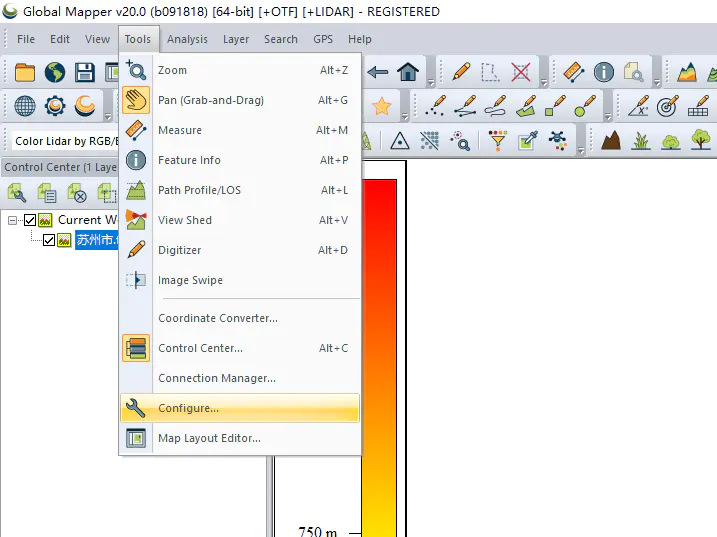717x537 pixels.
Task: Open Map Layout Editor entry
Action: (240, 438)
